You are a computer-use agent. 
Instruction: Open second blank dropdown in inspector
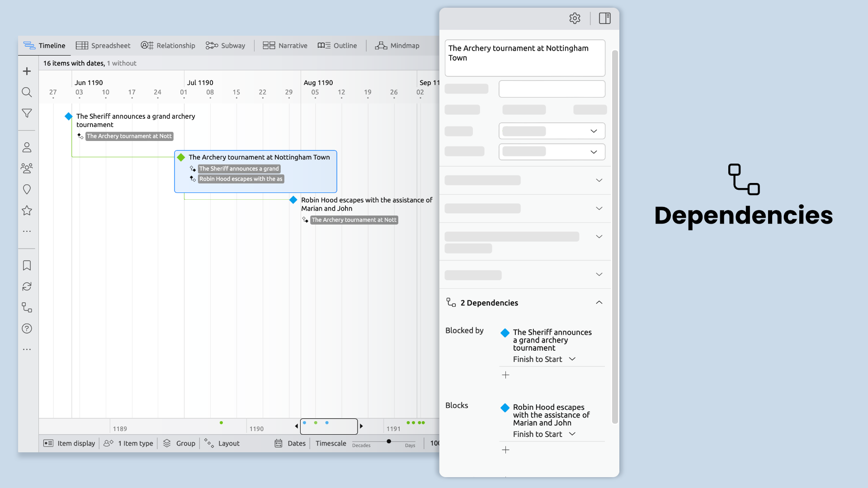pos(552,152)
